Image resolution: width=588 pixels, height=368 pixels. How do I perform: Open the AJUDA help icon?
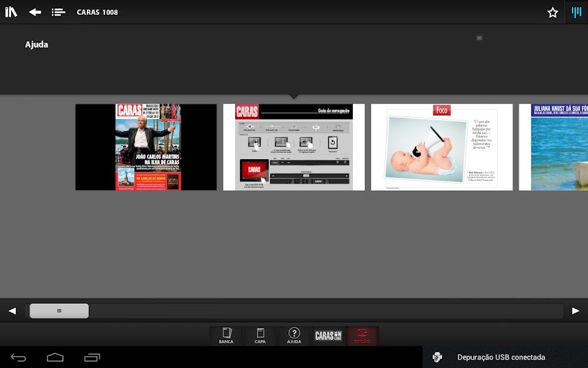(294, 336)
